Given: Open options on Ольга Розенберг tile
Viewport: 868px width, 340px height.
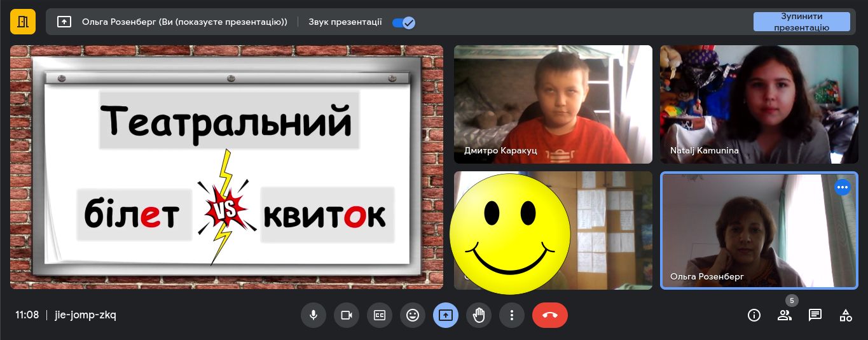Looking at the screenshot, I should (843, 187).
